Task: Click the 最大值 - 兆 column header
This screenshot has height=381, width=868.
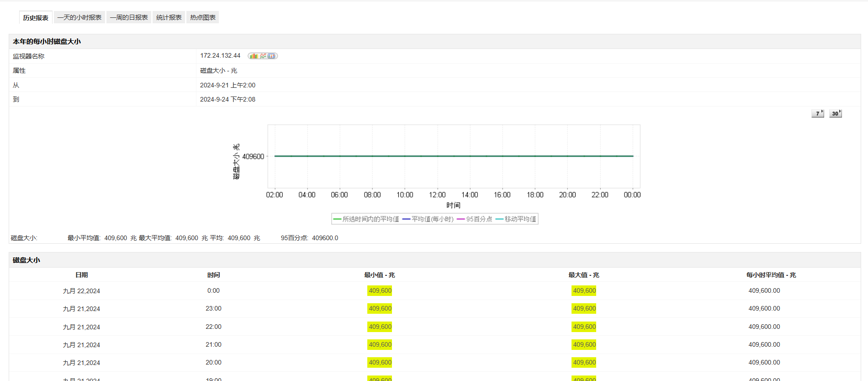Action: coord(583,275)
